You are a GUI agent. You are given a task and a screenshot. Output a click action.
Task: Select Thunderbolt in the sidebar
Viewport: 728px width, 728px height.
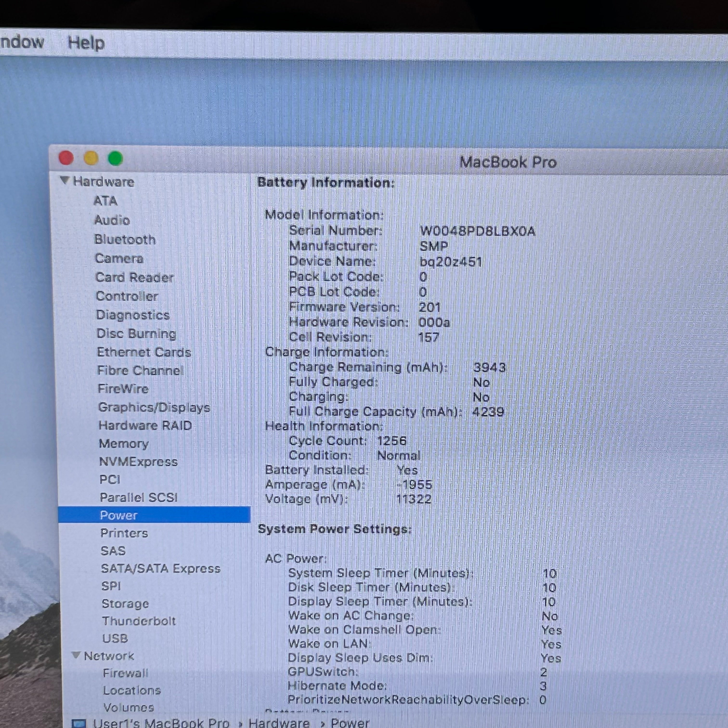[x=139, y=621]
